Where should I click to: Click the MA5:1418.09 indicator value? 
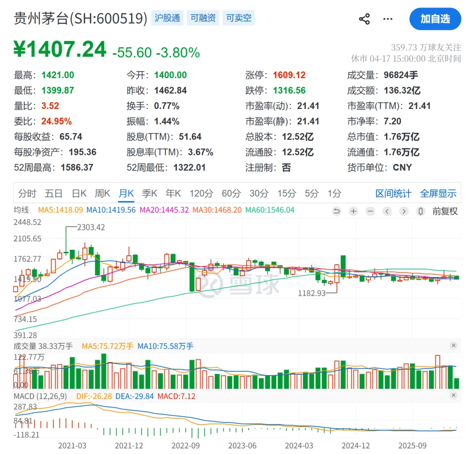coord(60,210)
